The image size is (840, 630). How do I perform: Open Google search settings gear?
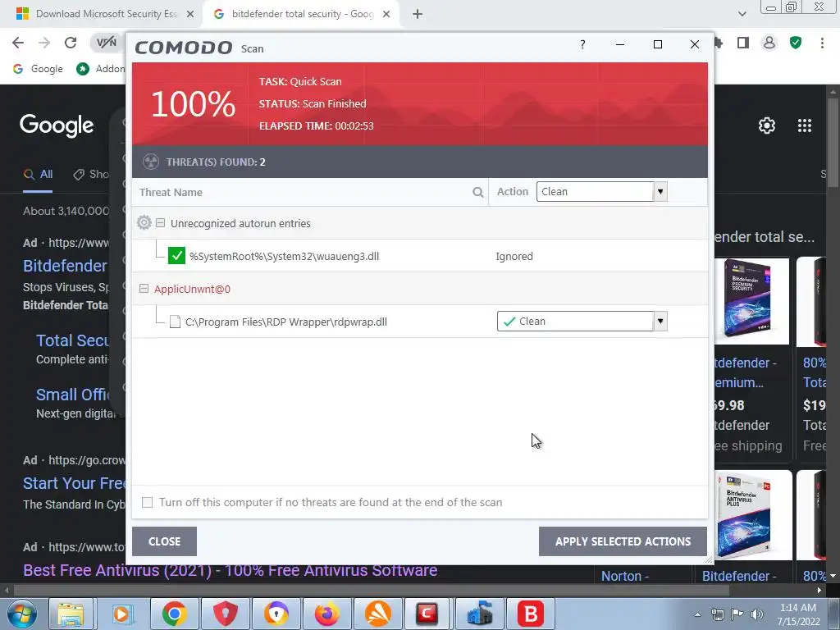(x=767, y=126)
